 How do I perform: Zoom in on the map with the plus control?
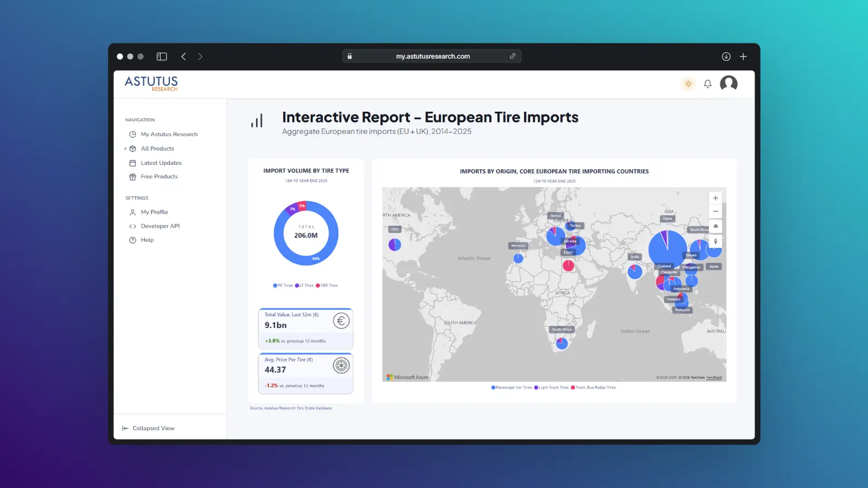coord(715,197)
